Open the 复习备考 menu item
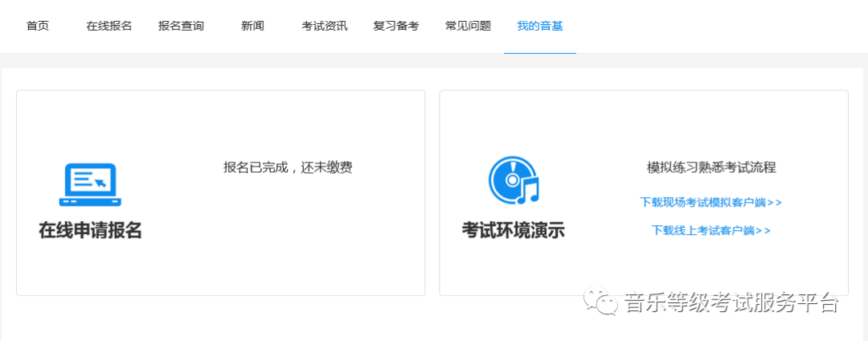This screenshot has height=341, width=868. [396, 26]
